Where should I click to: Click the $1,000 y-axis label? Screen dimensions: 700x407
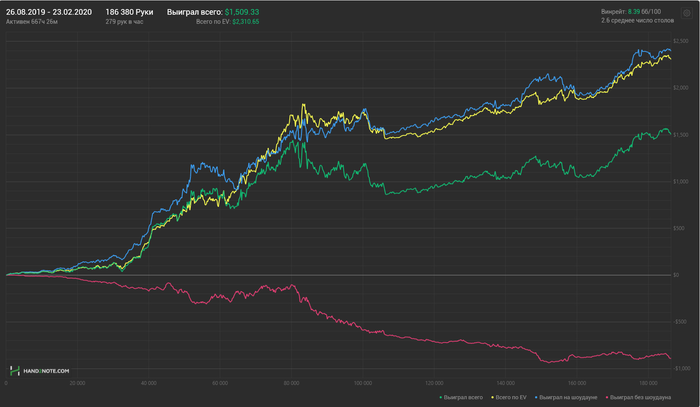point(680,182)
